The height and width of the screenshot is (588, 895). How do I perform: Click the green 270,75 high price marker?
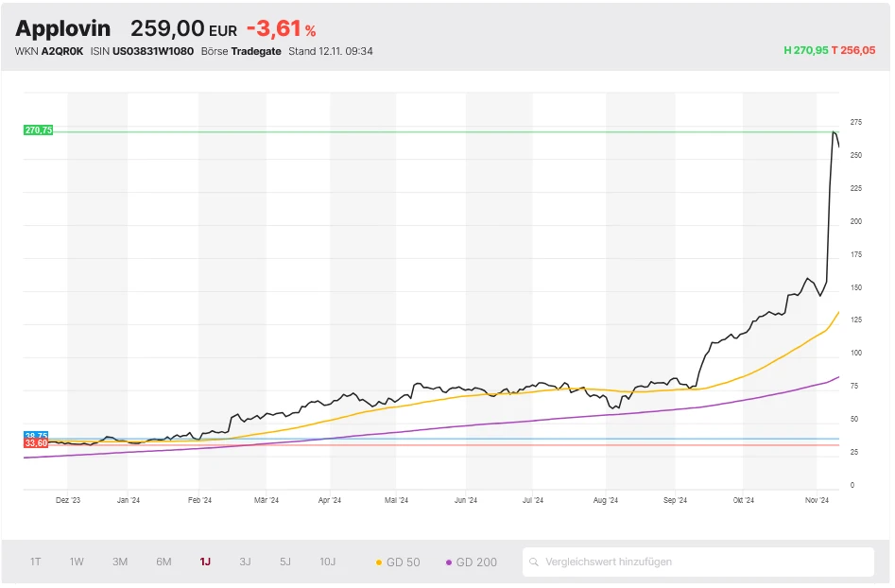39,130
